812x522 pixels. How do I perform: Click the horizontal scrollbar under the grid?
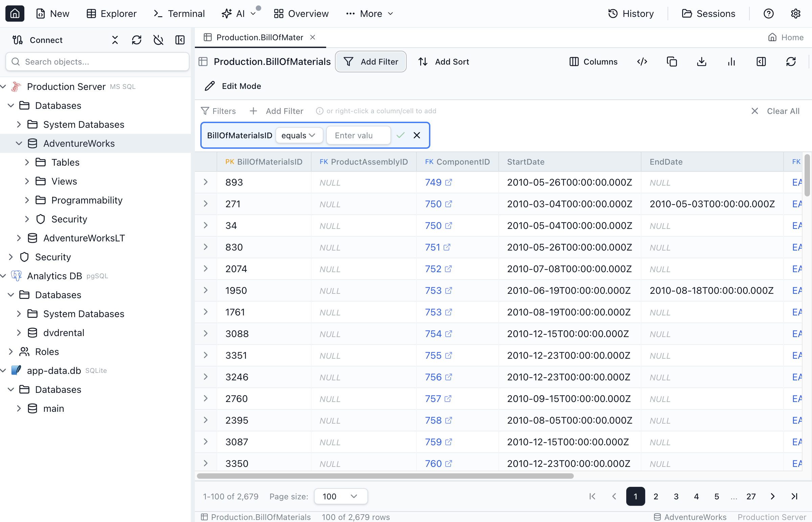tap(385, 476)
